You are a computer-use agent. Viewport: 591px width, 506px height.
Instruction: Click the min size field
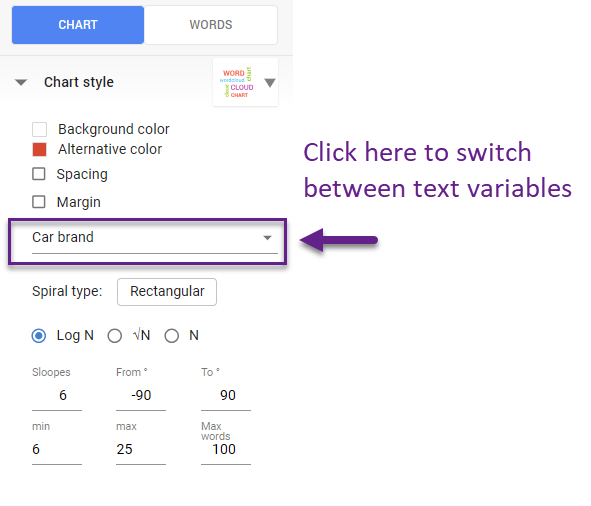pos(57,449)
